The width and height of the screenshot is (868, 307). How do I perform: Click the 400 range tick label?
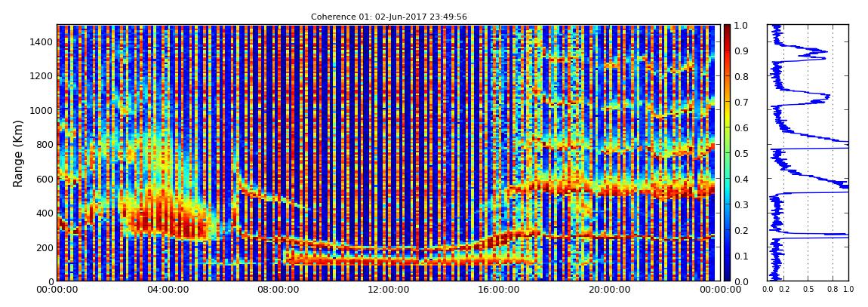click(45, 213)
